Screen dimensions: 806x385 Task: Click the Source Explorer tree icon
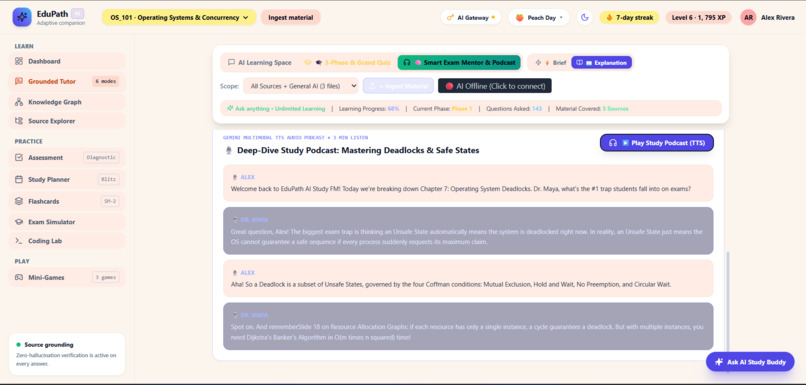point(19,121)
